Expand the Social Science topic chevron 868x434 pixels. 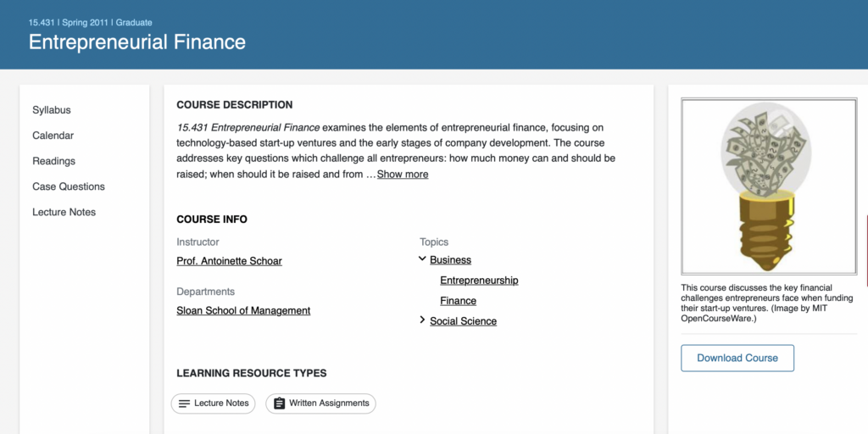coord(422,320)
